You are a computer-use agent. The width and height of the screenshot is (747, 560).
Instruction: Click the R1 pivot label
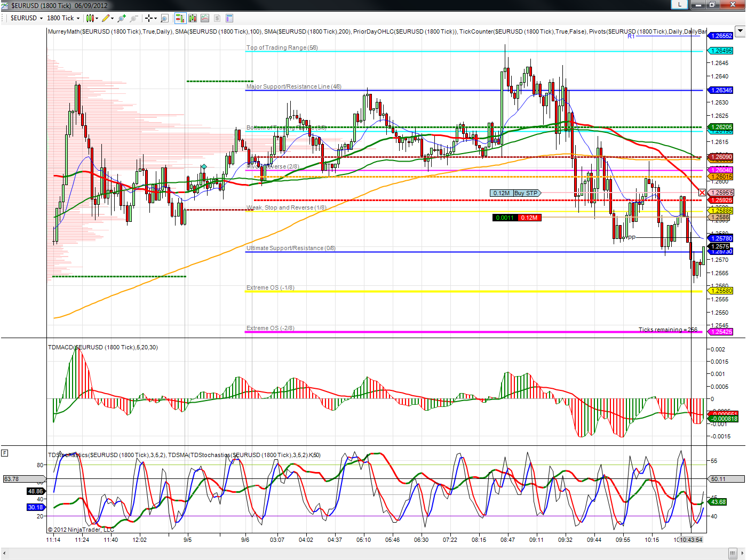(x=631, y=36)
